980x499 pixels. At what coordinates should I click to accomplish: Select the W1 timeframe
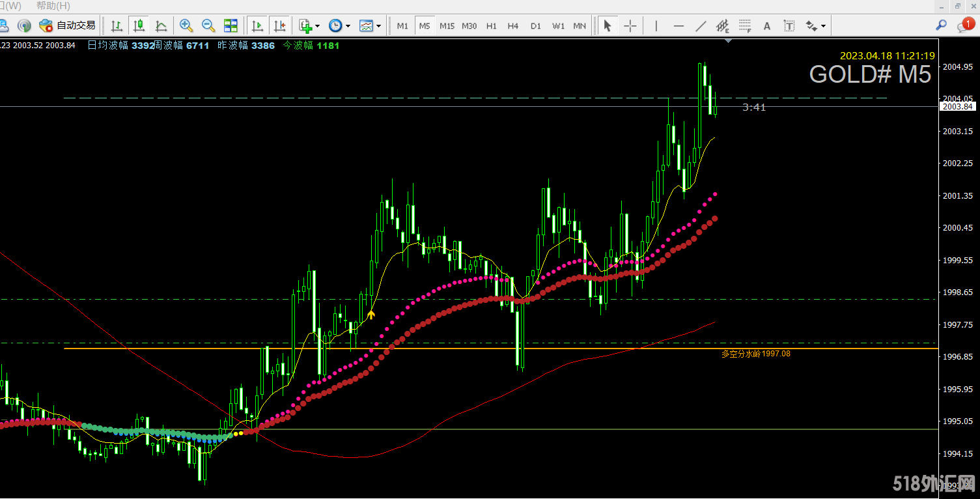tap(558, 26)
